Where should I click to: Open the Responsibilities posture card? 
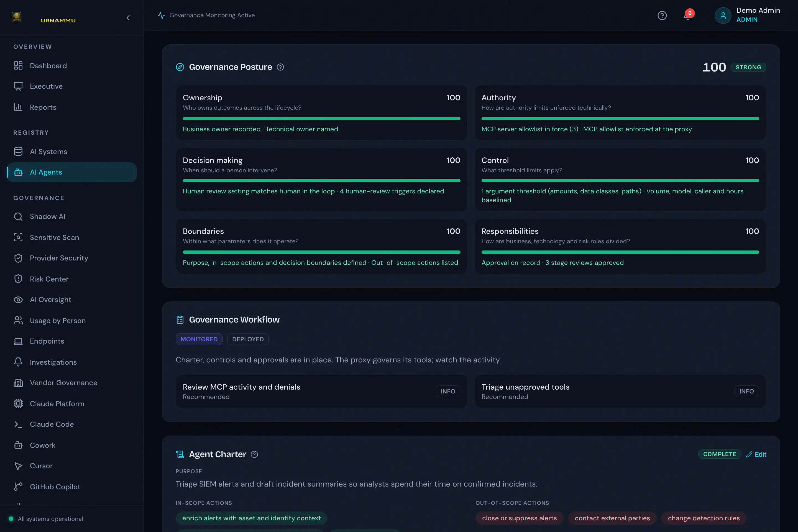620,246
